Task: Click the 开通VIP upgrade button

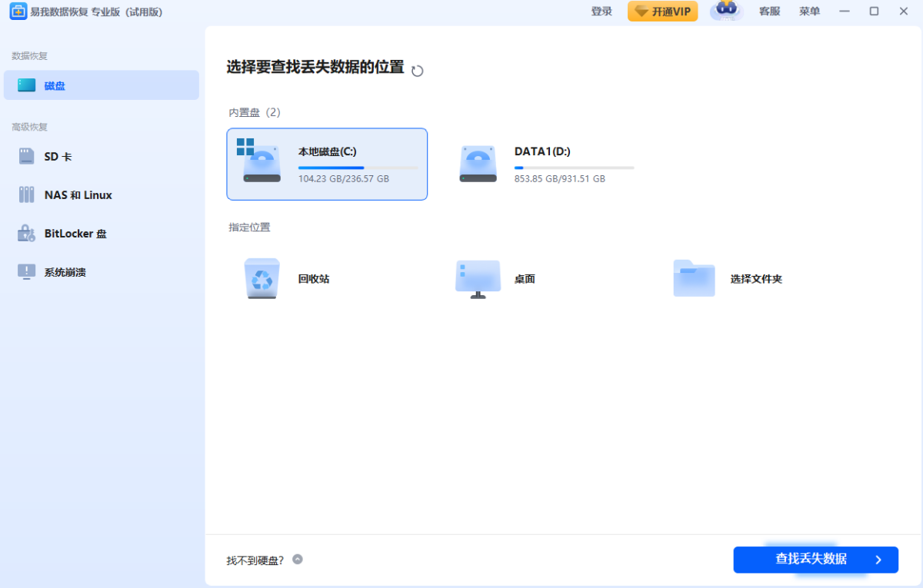Action: tap(662, 11)
